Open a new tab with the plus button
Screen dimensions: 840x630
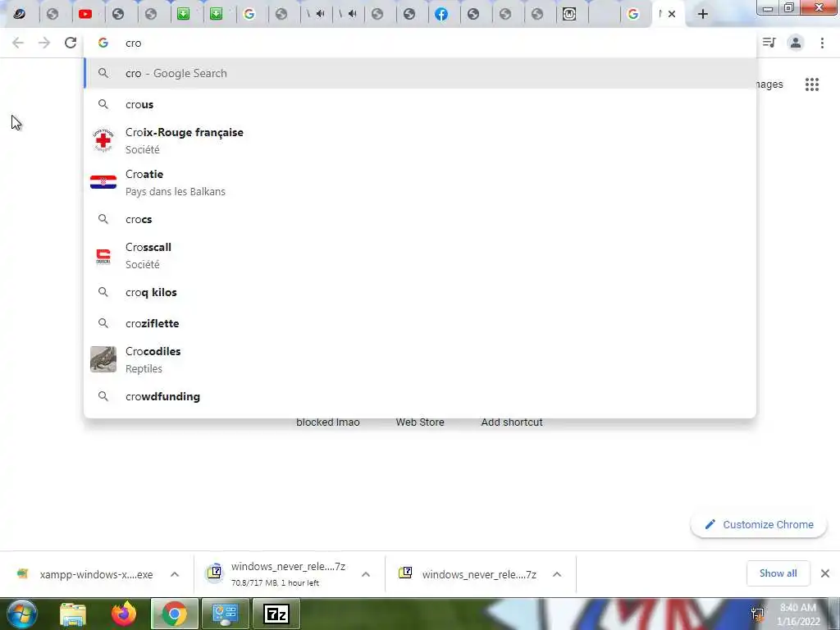703,14
